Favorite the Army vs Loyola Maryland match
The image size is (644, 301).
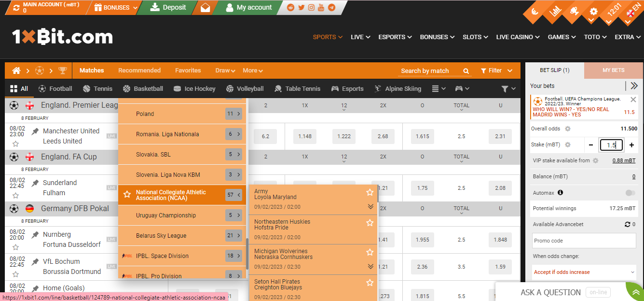[x=370, y=192]
